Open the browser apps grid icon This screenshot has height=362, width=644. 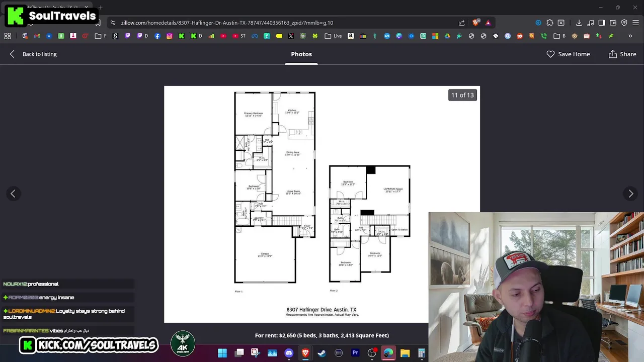coord(8,36)
